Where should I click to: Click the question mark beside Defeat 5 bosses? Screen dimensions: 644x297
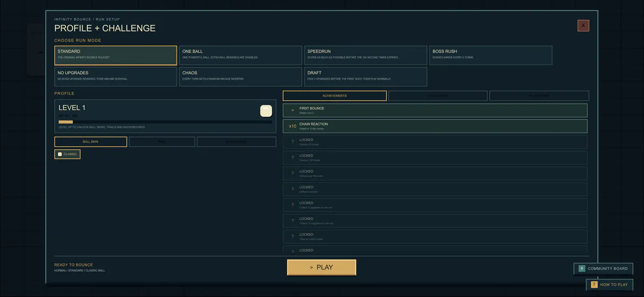(292, 189)
